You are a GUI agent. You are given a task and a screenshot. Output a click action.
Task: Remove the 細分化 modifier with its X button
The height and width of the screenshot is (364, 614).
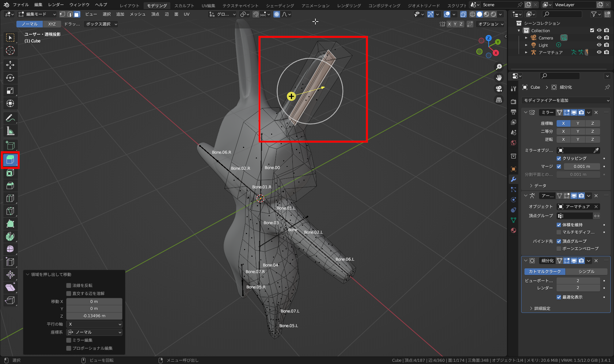(x=596, y=261)
